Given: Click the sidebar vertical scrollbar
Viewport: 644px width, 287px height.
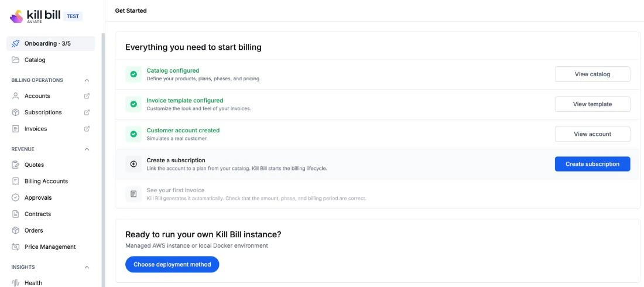Looking at the screenshot, I should tap(103, 160).
